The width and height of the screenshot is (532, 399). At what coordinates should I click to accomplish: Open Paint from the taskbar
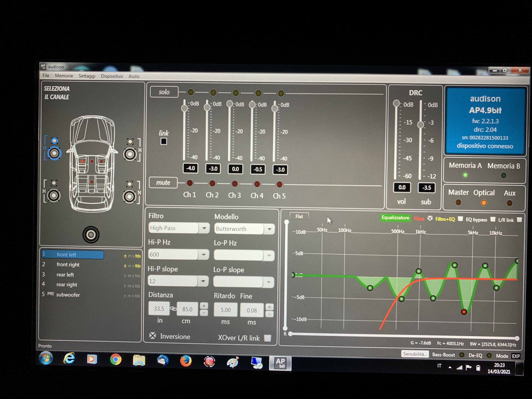pyautogui.click(x=233, y=362)
